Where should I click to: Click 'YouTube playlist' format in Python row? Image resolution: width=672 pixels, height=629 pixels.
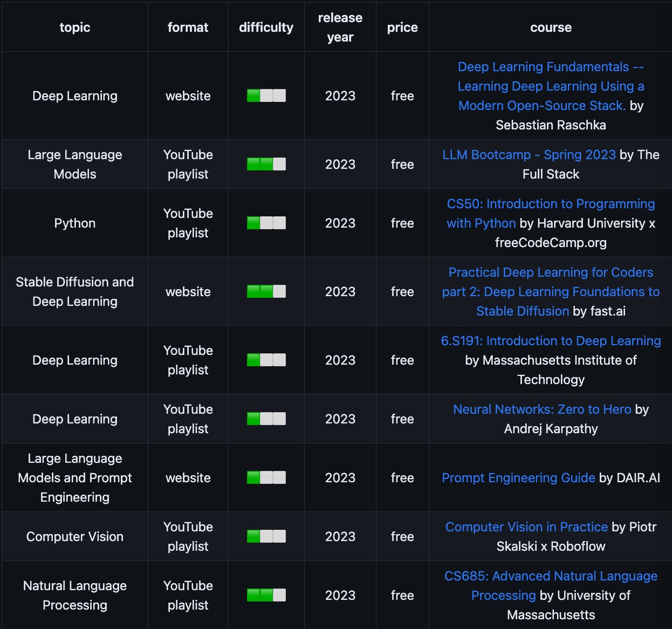pos(188,223)
